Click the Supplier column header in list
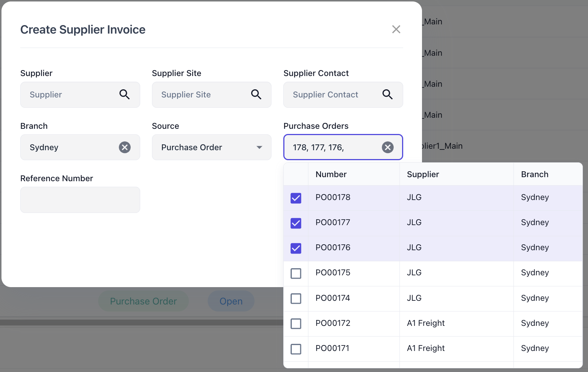This screenshot has width=588, height=372. [x=423, y=174]
